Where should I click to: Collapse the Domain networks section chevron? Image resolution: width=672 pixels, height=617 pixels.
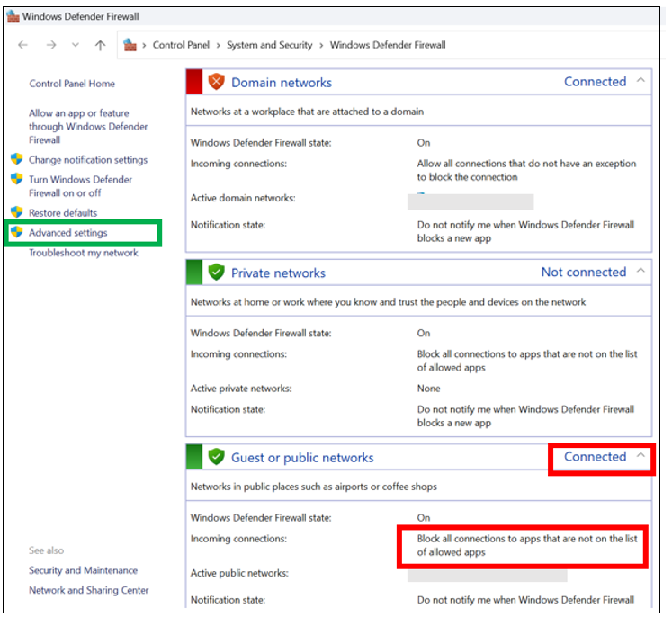coord(641,81)
